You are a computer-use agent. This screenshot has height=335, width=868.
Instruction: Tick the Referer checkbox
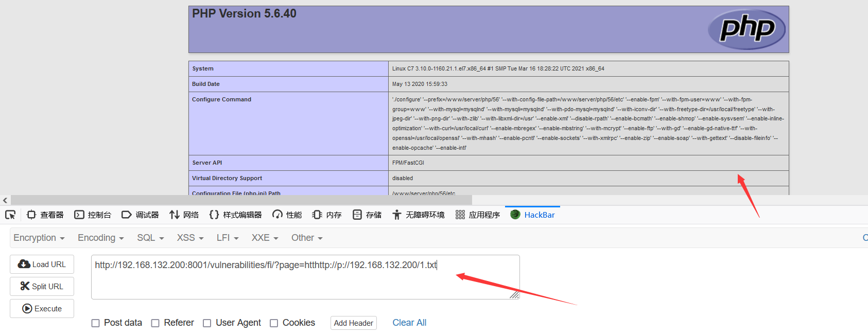click(155, 323)
